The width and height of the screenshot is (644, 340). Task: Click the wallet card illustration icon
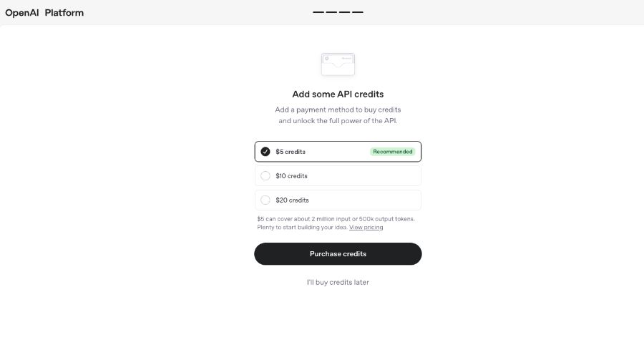point(338,64)
